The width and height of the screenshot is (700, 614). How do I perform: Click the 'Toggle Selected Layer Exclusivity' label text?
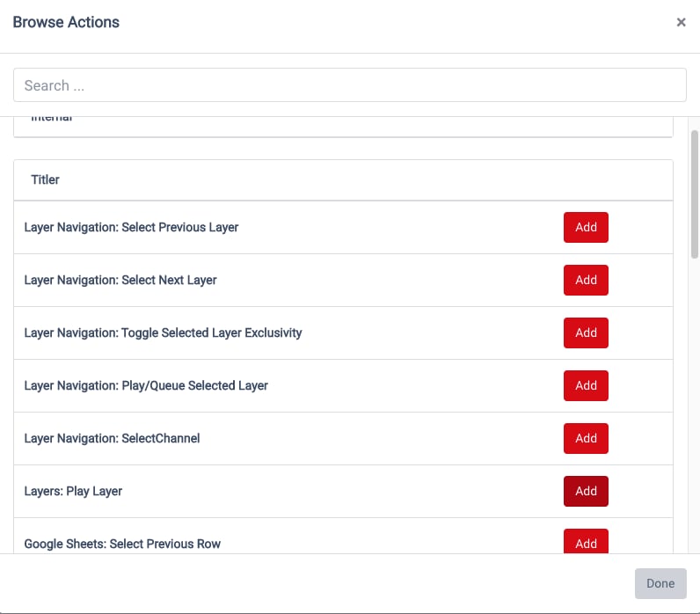(212, 333)
